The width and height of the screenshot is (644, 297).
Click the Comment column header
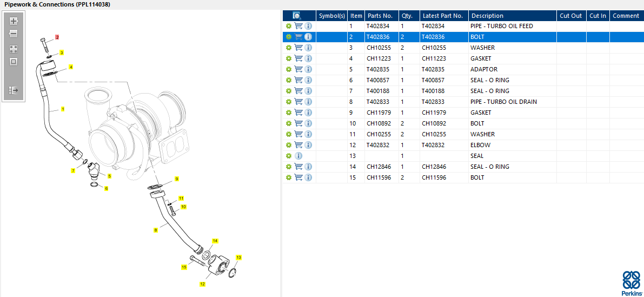[626, 16]
